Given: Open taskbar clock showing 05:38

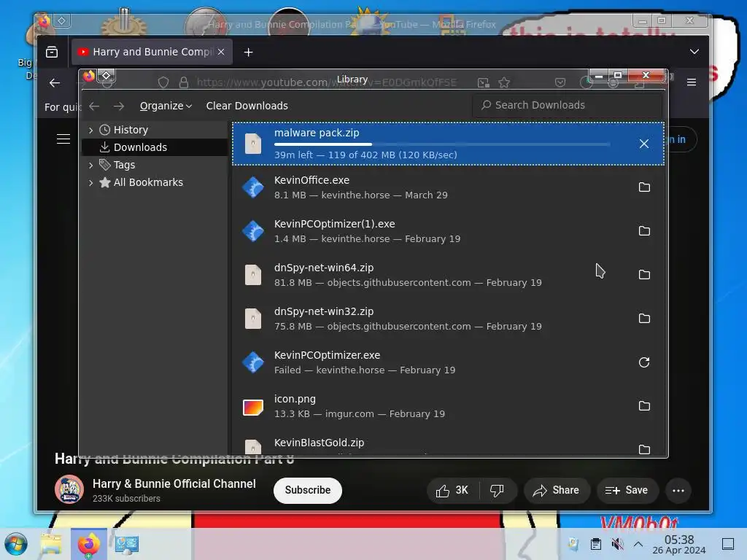Looking at the screenshot, I should coord(679,544).
